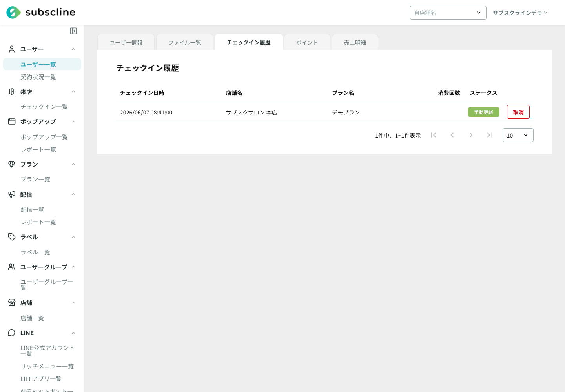This screenshot has height=392, width=565.
Task: Open the サブスクラインデモ account menu
Action: click(520, 13)
